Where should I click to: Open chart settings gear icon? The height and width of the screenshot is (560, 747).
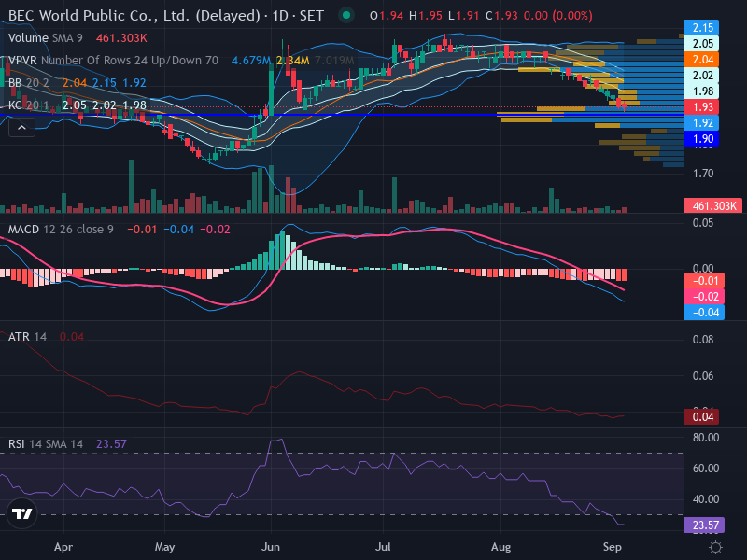[715, 547]
